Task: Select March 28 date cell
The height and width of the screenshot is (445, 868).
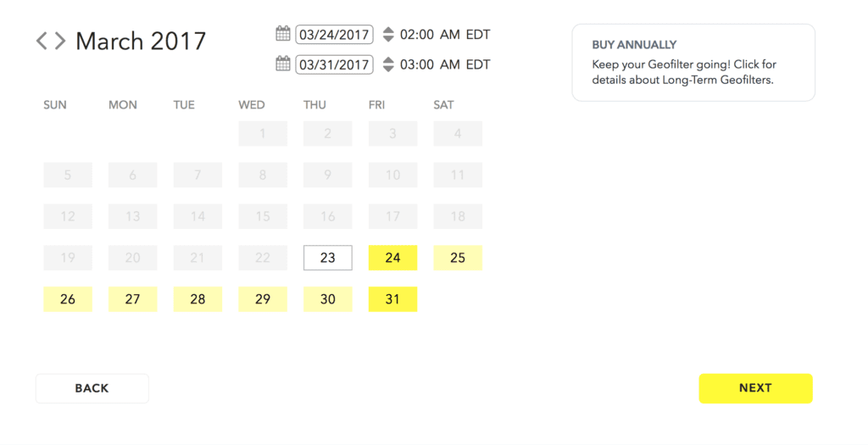Action: (x=198, y=299)
